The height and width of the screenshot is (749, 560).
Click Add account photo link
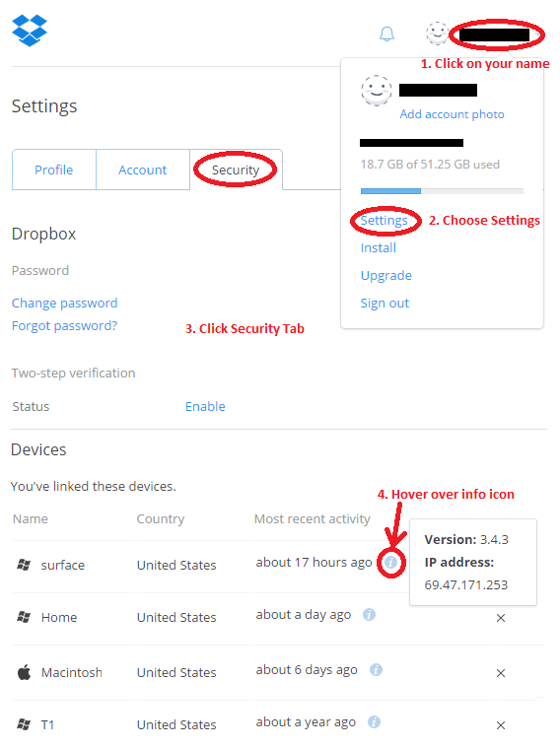pos(452,114)
